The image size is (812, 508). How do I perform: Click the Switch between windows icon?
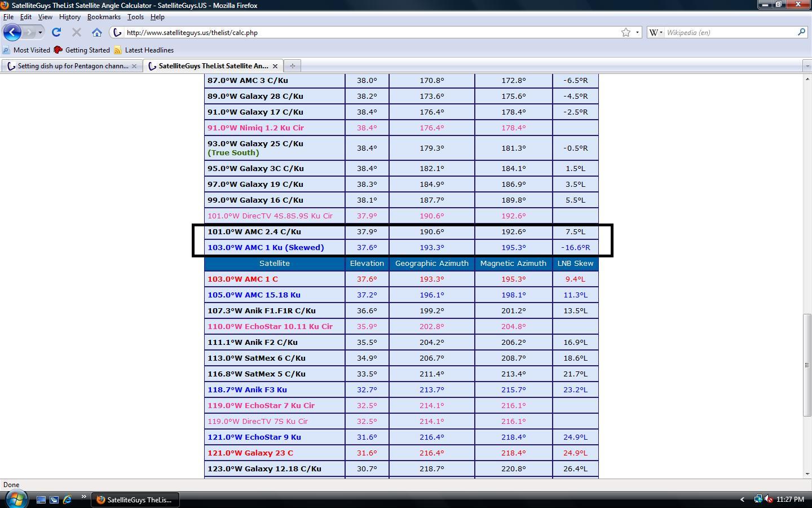click(x=54, y=500)
